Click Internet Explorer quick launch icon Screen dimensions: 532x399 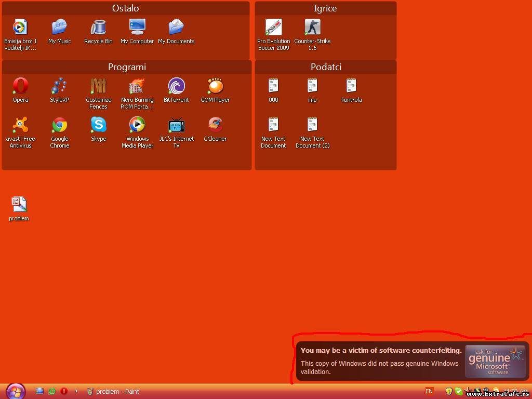51,391
